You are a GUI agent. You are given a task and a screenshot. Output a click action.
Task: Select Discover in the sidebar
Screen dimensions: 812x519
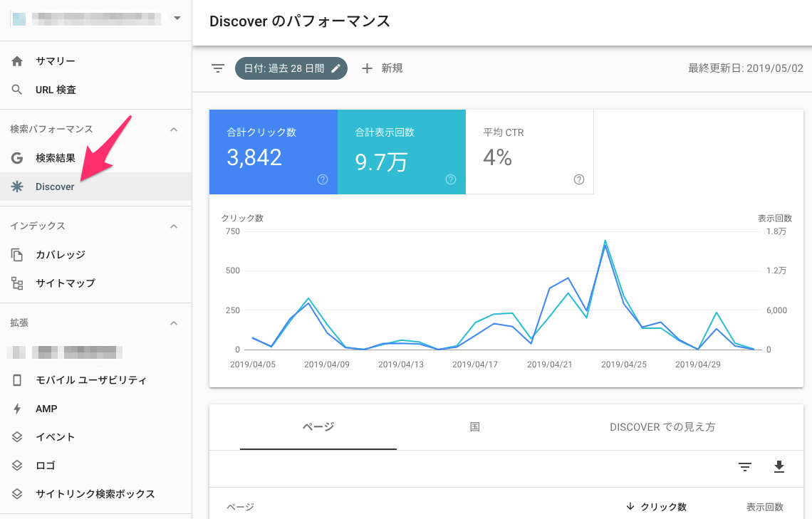tap(53, 186)
